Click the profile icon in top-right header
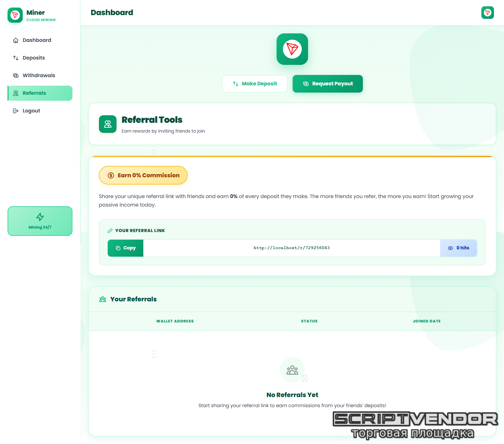Screen dimensions: 504x444 point(487,13)
